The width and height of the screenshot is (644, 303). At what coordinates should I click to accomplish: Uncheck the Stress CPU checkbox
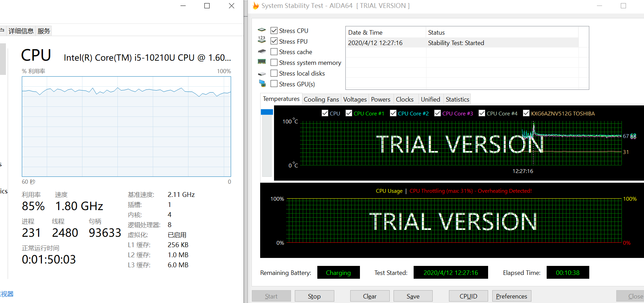coord(274,31)
